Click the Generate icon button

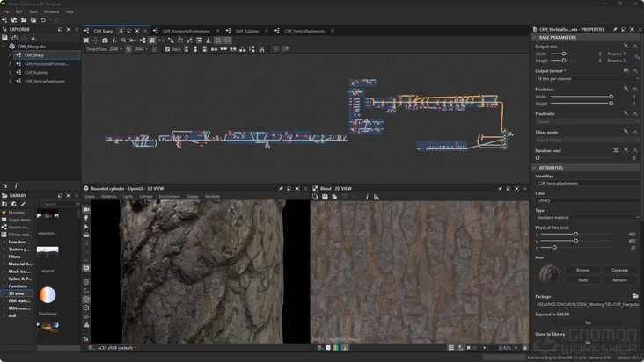(619, 270)
